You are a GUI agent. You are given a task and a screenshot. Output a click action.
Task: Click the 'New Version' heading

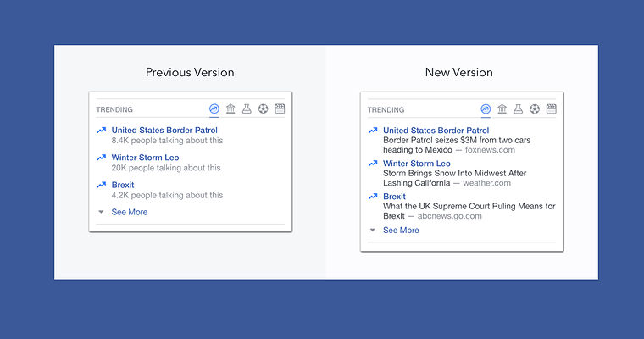[x=458, y=72]
